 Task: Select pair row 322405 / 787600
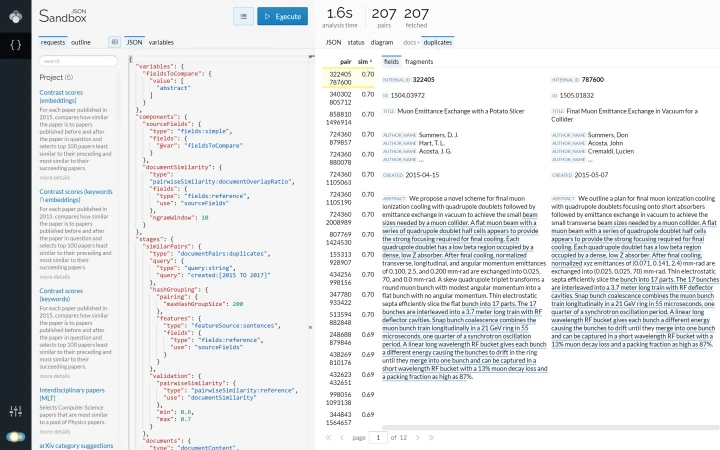click(349, 78)
